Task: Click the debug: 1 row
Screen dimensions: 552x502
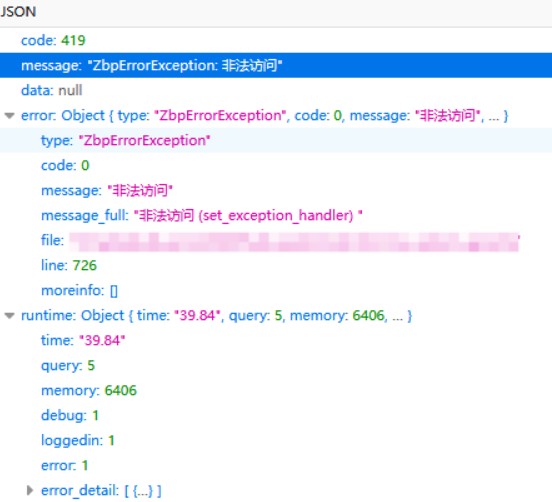Action: click(x=276, y=415)
